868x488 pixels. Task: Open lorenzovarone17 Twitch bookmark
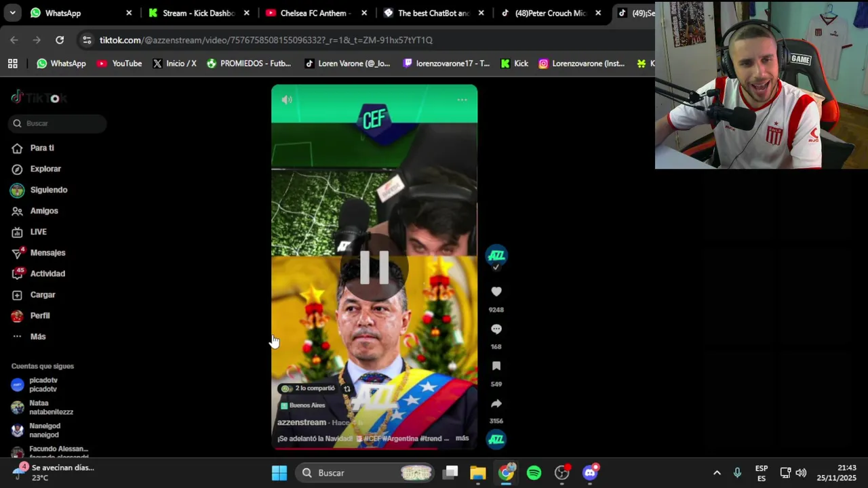pos(446,64)
